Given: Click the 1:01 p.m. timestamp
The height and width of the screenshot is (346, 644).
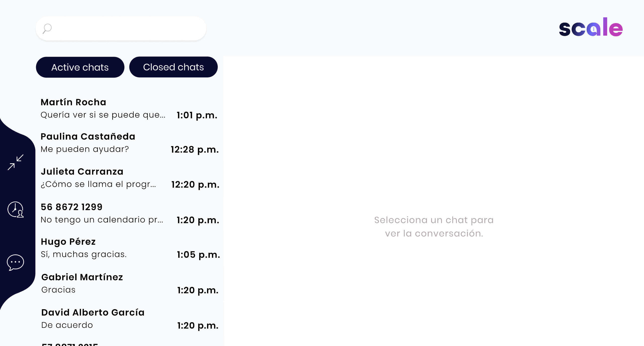Looking at the screenshot, I should tap(197, 115).
